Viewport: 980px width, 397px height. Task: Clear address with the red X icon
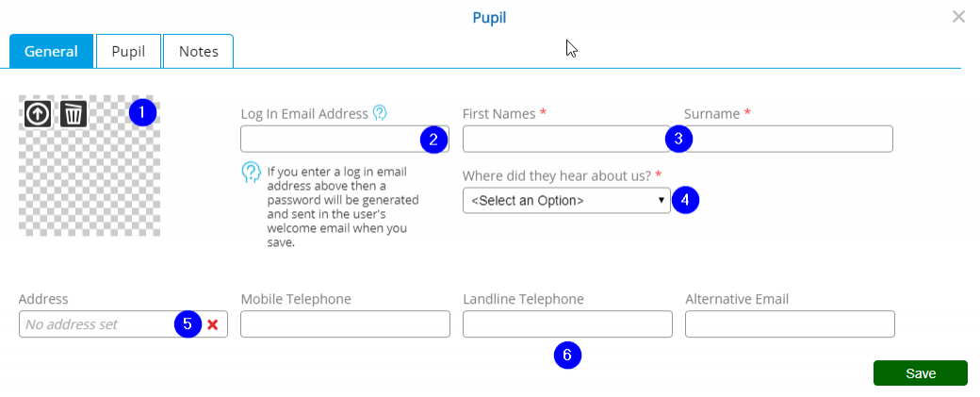coord(213,324)
